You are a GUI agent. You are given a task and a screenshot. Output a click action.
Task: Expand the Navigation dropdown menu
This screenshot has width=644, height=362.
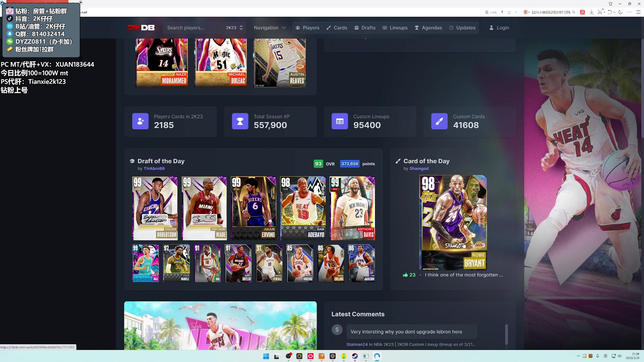point(270,27)
